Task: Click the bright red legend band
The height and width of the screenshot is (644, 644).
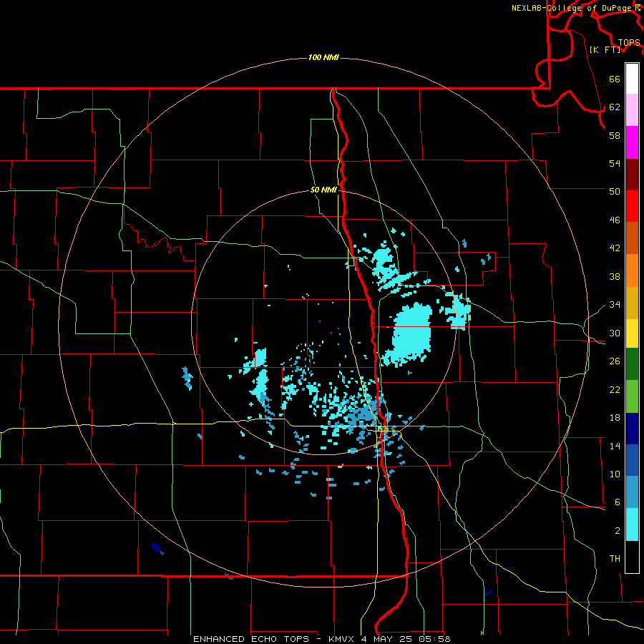Action: 632,206
